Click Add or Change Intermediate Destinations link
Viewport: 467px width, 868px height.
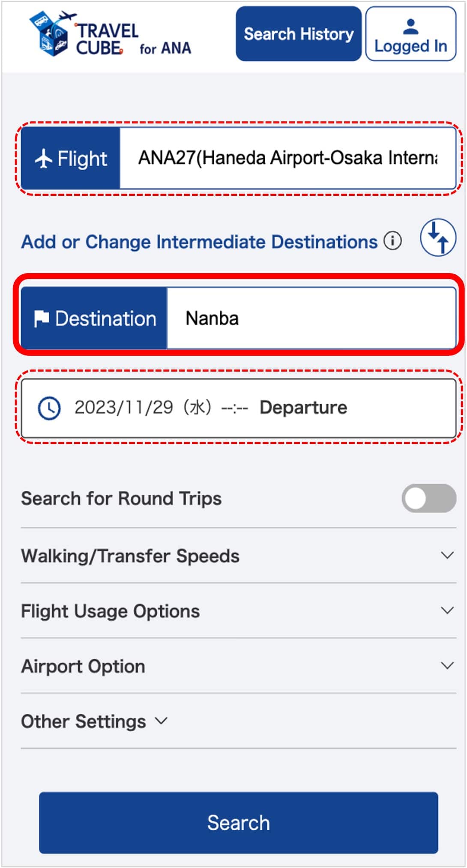[x=199, y=242]
